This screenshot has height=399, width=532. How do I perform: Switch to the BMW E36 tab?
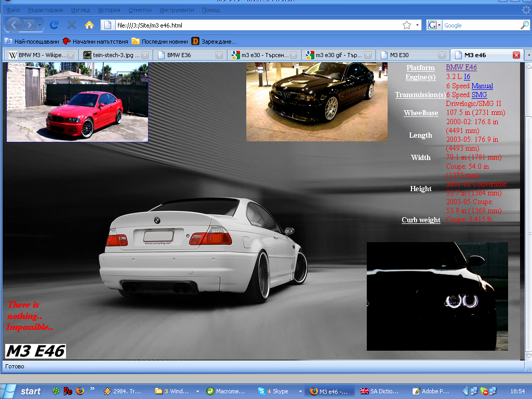(190, 55)
